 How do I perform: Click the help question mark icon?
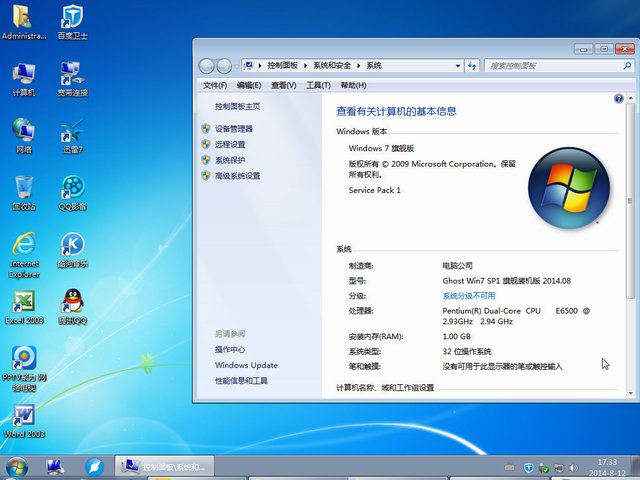(618, 98)
